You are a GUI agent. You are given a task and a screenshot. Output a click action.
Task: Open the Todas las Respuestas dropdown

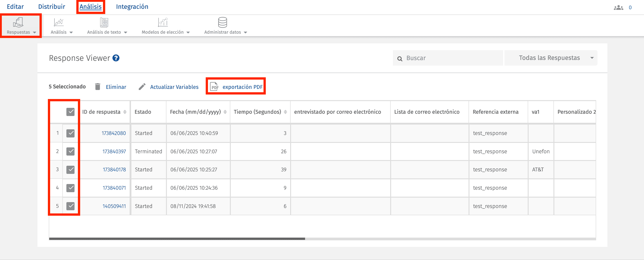click(x=550, y=58)
